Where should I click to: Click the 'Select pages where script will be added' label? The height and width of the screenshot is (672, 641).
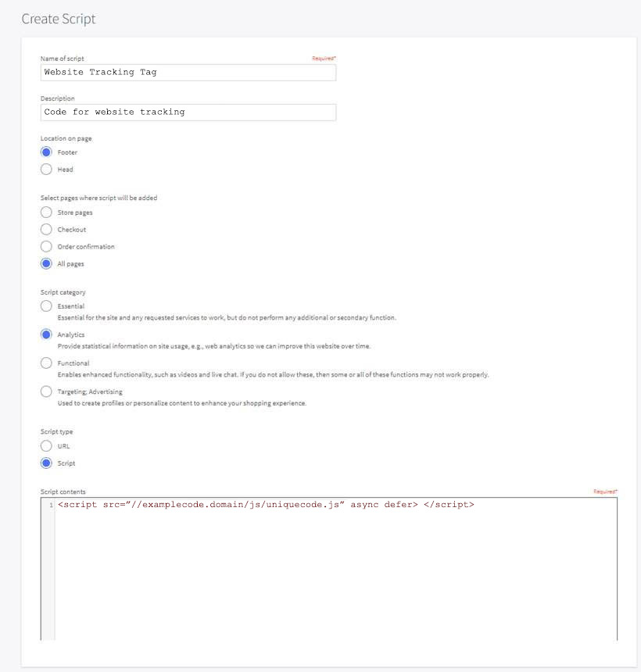98,198
